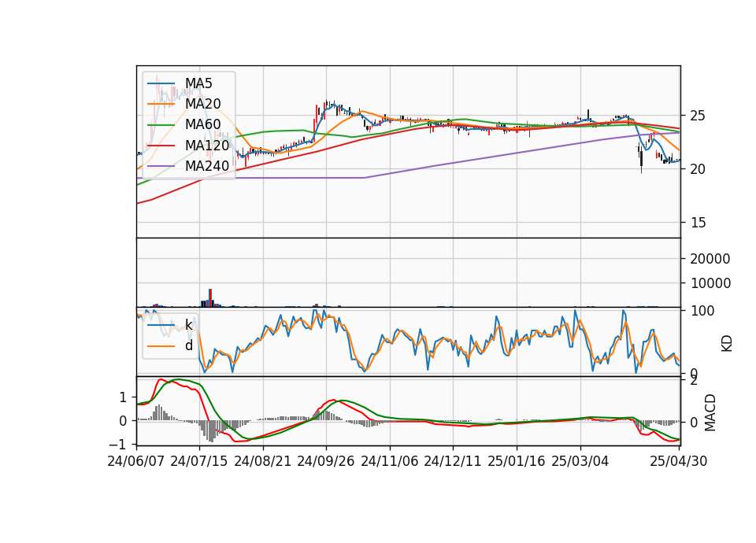Image resolution: width=756 pixels, height=543 pixels.
Task: Click the KD axis label
Action: pos(727,343)
